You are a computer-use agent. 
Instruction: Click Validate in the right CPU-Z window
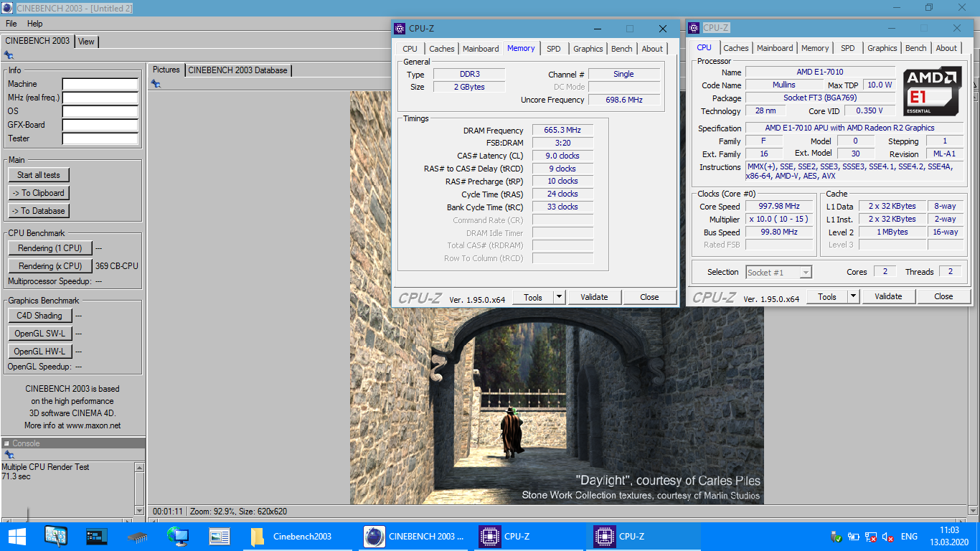click(888, 296)
